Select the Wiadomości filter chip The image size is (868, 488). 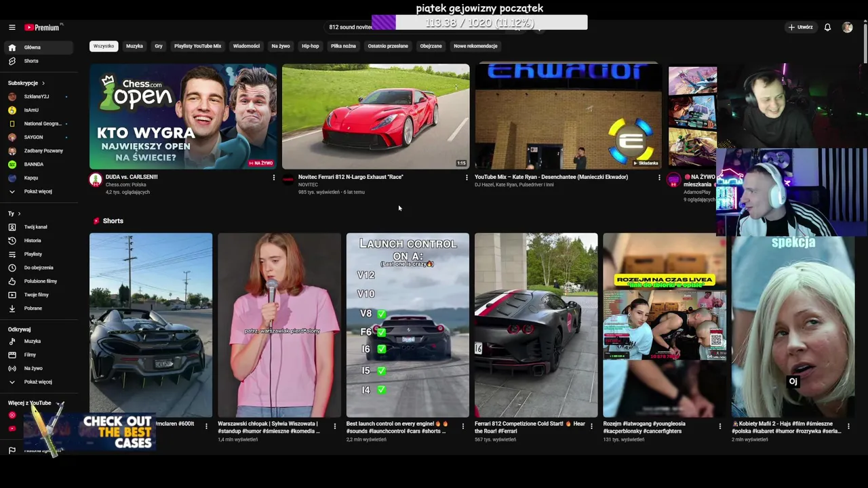(x=246, y=46)
